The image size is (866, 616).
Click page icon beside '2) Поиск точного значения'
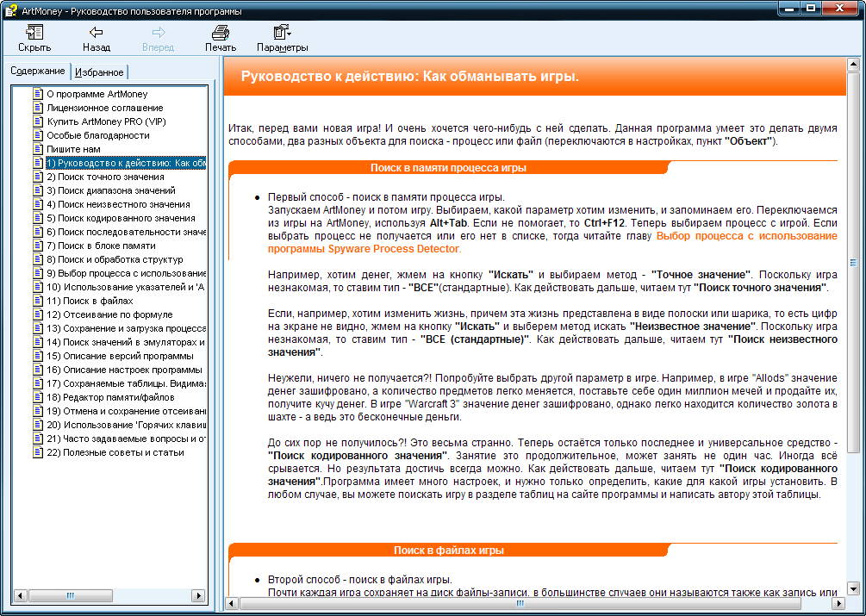[38, 177]
